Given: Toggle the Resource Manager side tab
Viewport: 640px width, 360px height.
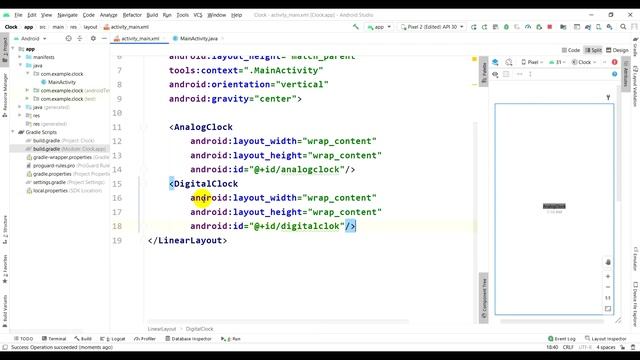Looking at the screenshot, I should pos(5,95).
